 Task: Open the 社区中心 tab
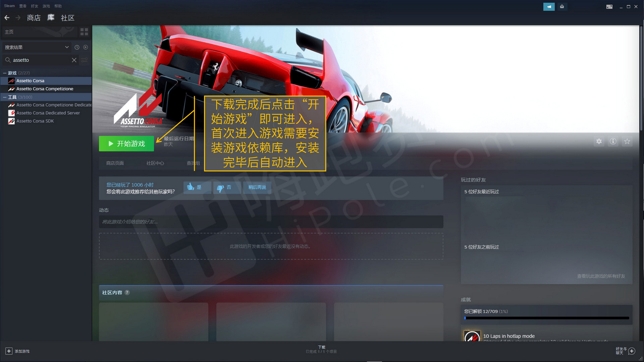(155, 163)
